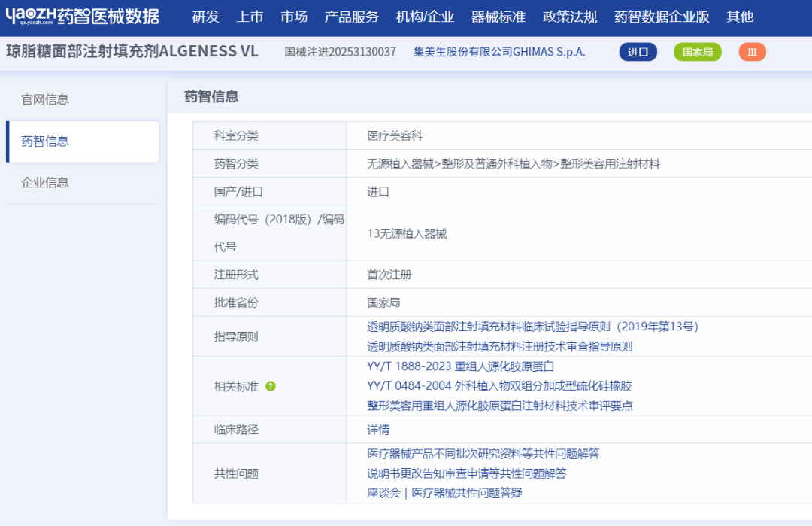
Task: Open the 器械标准 menu
Action: 498,17
